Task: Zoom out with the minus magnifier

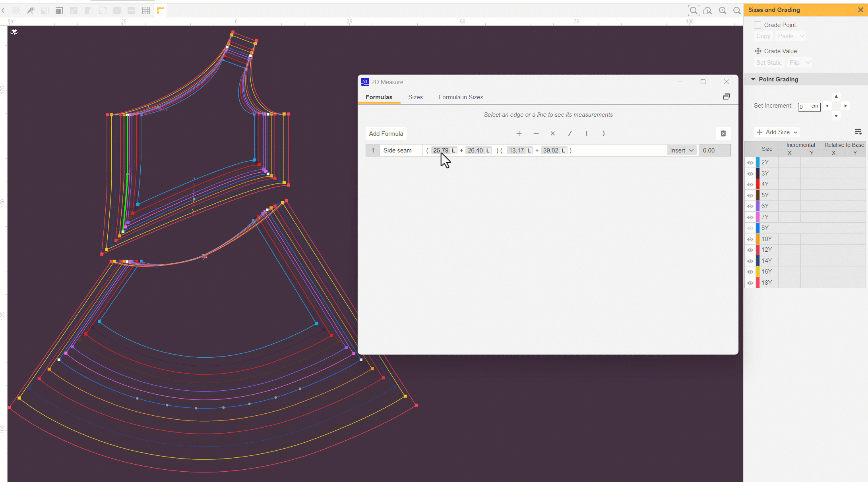Action: 737,11
